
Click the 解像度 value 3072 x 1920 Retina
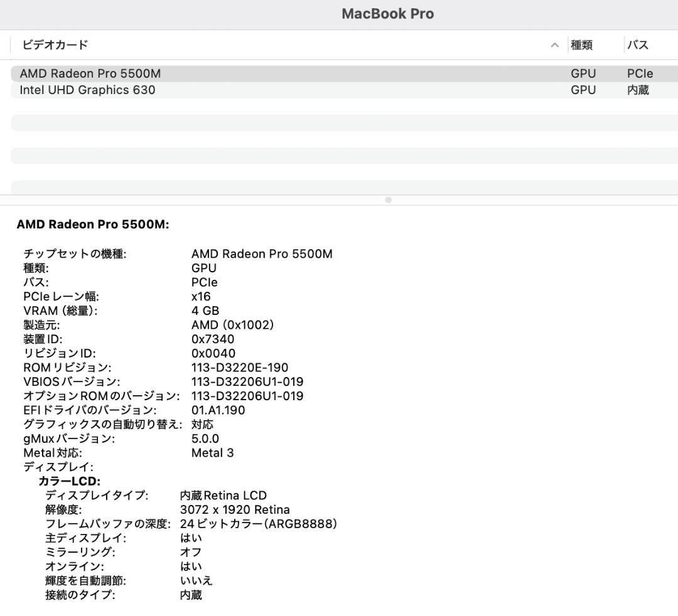coord(240,509)
